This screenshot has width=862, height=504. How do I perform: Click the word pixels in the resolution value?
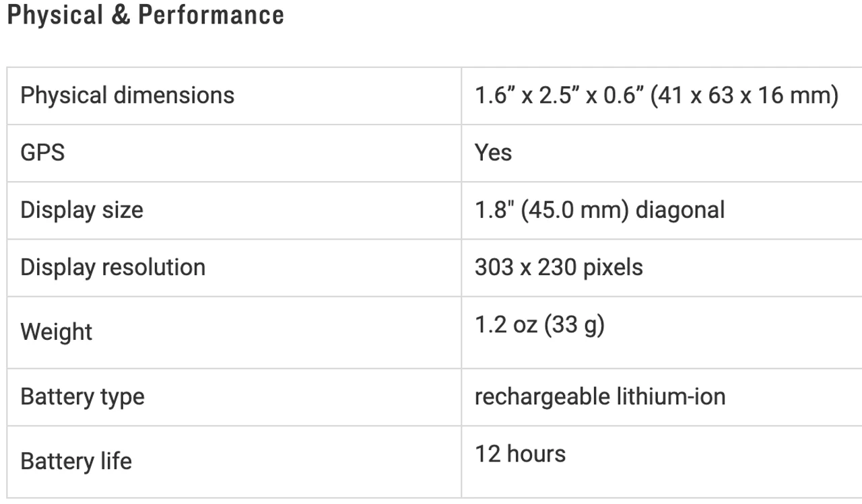(x=613, y=267)
